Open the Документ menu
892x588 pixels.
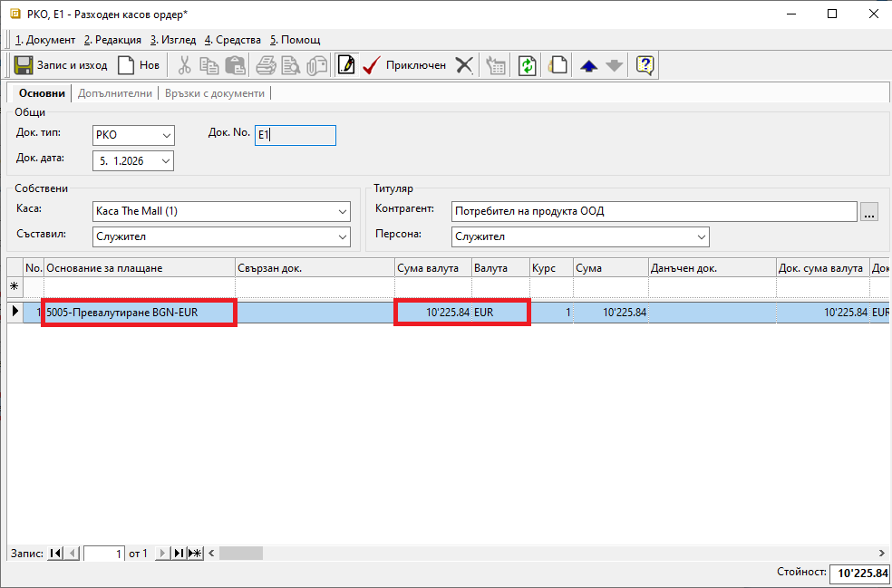45,40
